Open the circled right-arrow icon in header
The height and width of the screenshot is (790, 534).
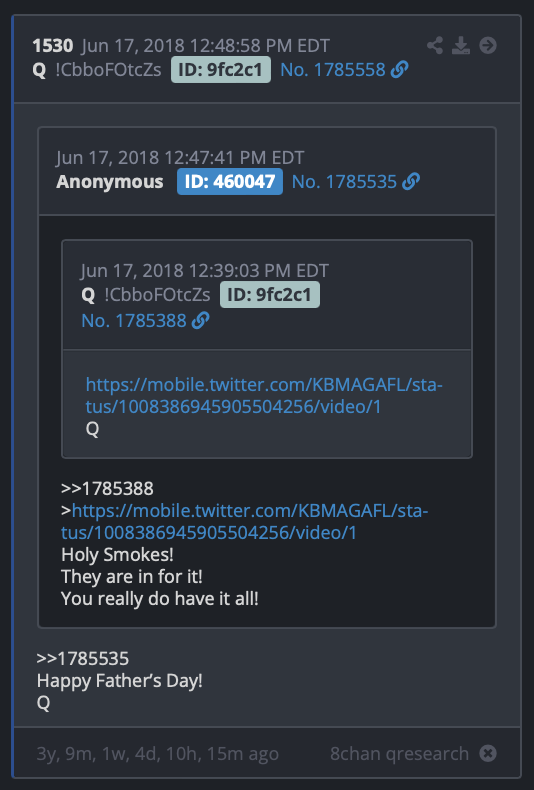point(488,45)
